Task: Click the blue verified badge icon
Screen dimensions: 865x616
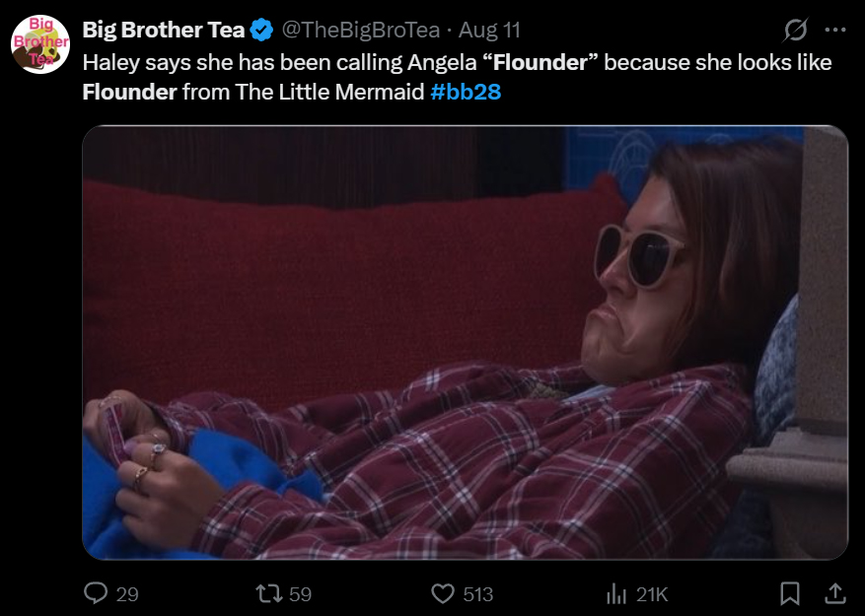Action: coord(262,30)
